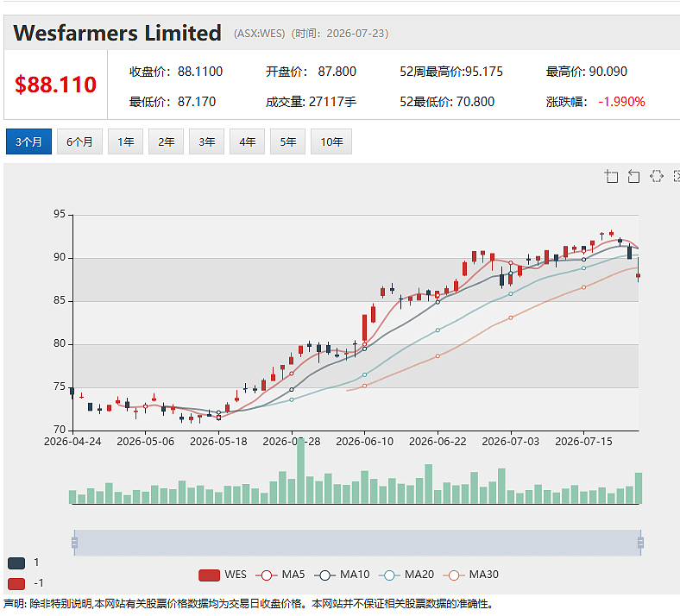
Task: Toggle MA30 line in legend
Action: [x=454, y=575]
